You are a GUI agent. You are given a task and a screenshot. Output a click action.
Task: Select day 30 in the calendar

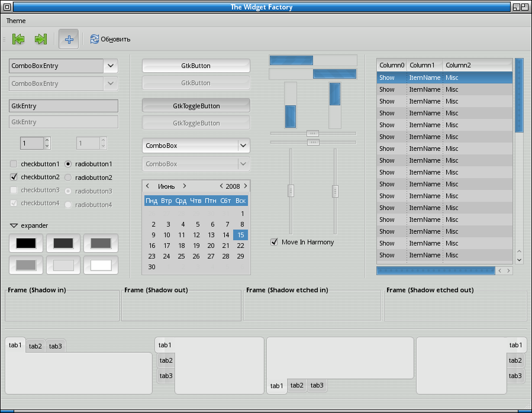(151, 267)
